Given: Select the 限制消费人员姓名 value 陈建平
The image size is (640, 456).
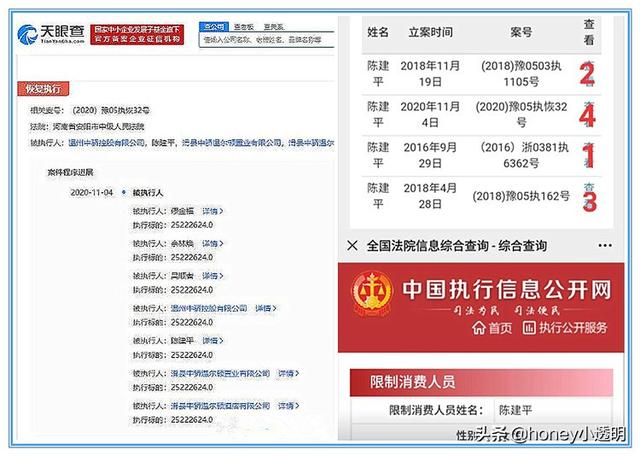Looking at the screenshot, I should (x=516, y=410).
